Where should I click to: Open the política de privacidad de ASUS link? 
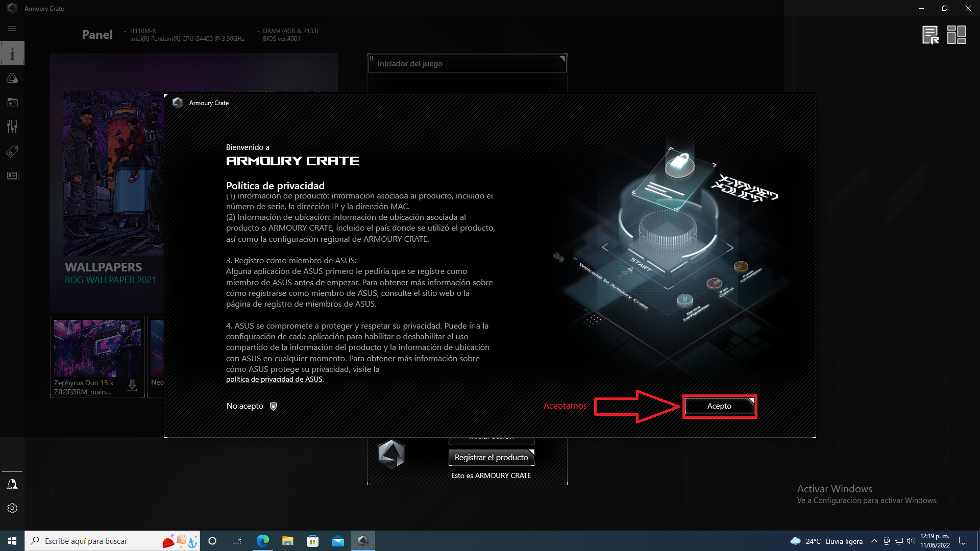pyautogui.click(x=274, y=379)
